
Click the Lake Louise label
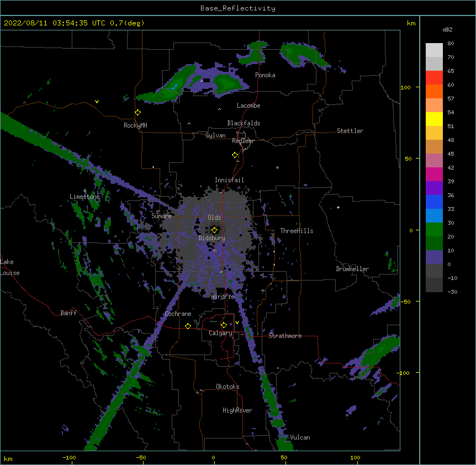[x=10, y=267]
